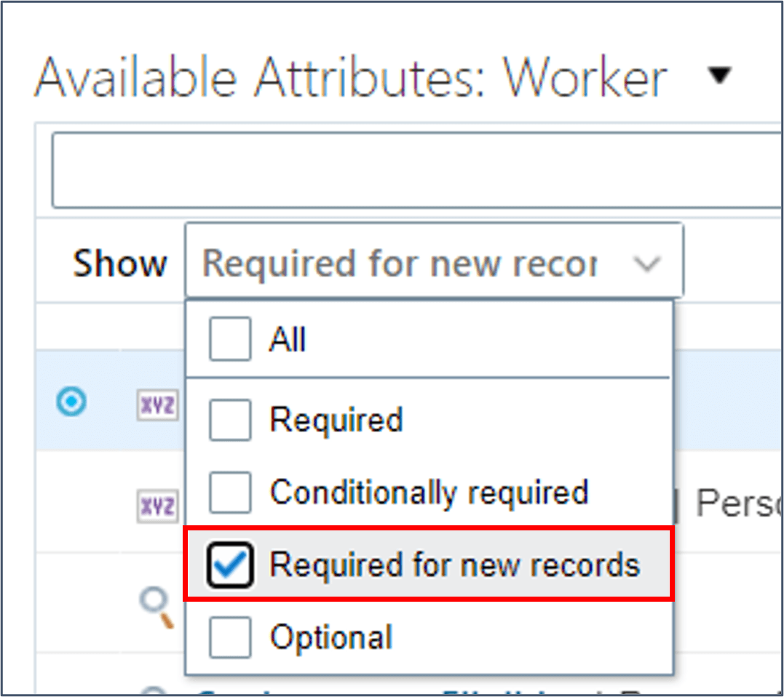784x697 pixels.
Task: Click the partially visible Person attribute row
Action: (739, 503)
